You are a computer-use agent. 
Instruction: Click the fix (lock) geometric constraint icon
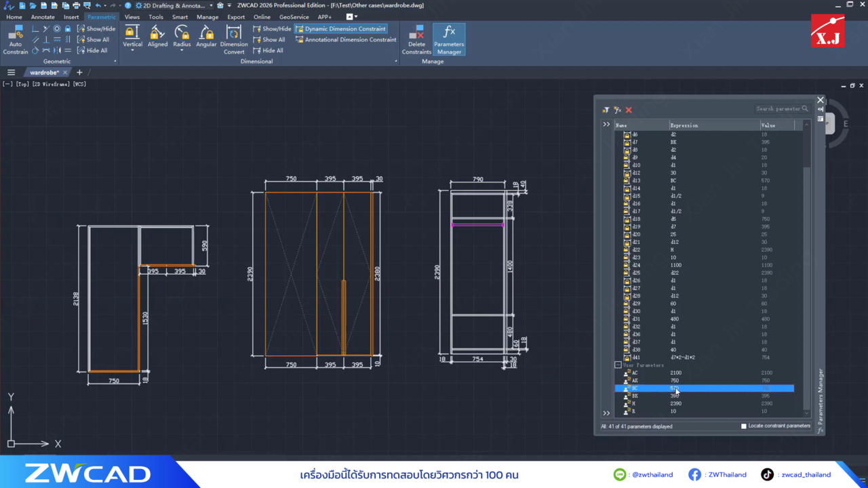click(x=67, y=28)
